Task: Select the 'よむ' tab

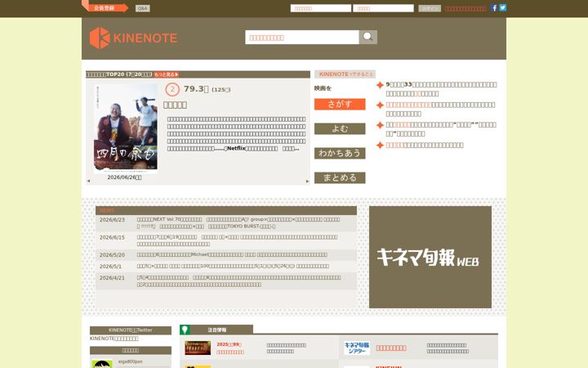Action: [340, 129]
